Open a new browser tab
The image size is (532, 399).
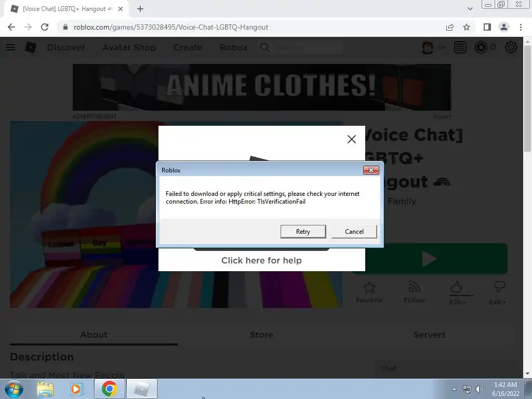[140, 9]
